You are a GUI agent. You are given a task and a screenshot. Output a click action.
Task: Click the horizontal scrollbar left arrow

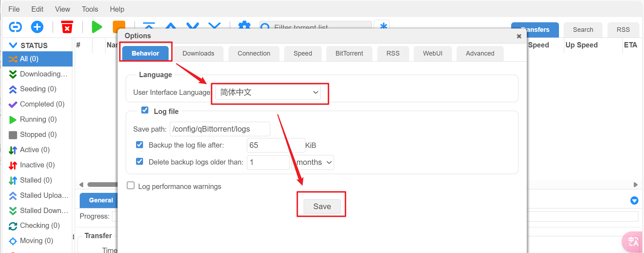click(x=81, y=185)
